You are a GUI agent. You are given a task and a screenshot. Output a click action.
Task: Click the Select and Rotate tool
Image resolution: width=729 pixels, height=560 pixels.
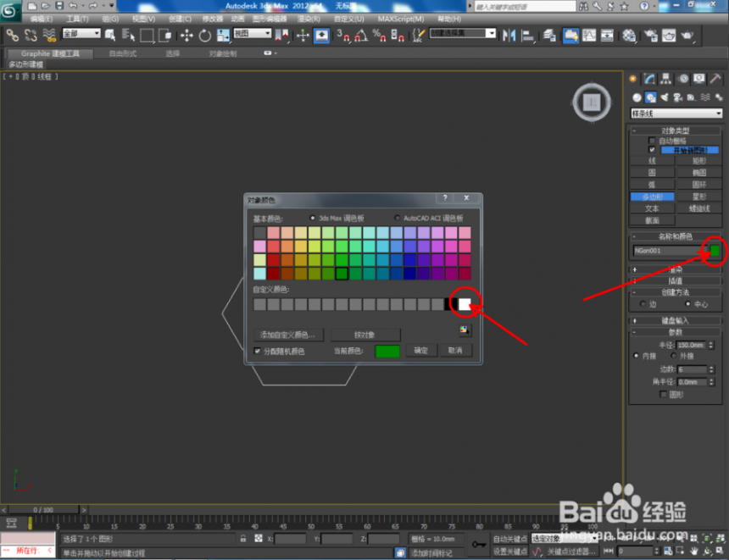coord(205,36)
